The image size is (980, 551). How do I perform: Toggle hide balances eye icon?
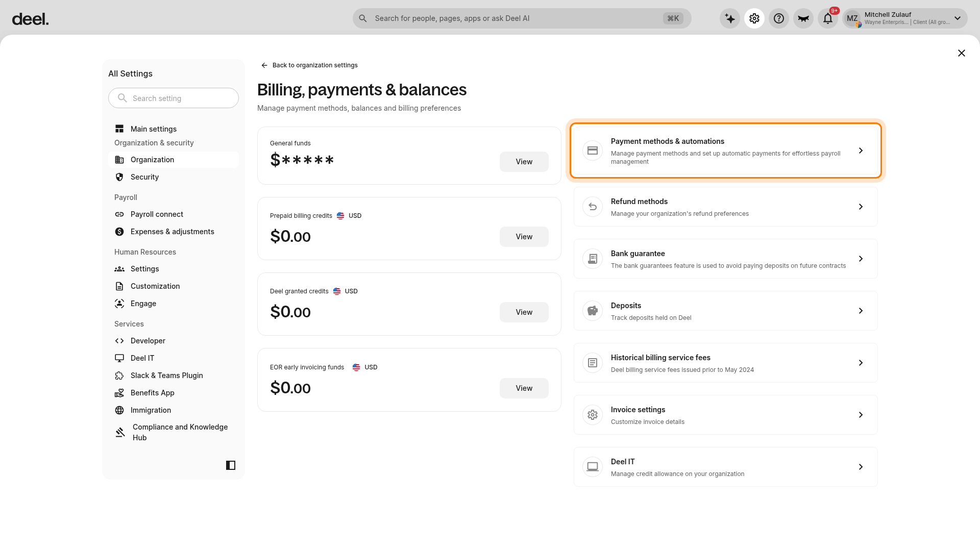click(x=803, y=18)
